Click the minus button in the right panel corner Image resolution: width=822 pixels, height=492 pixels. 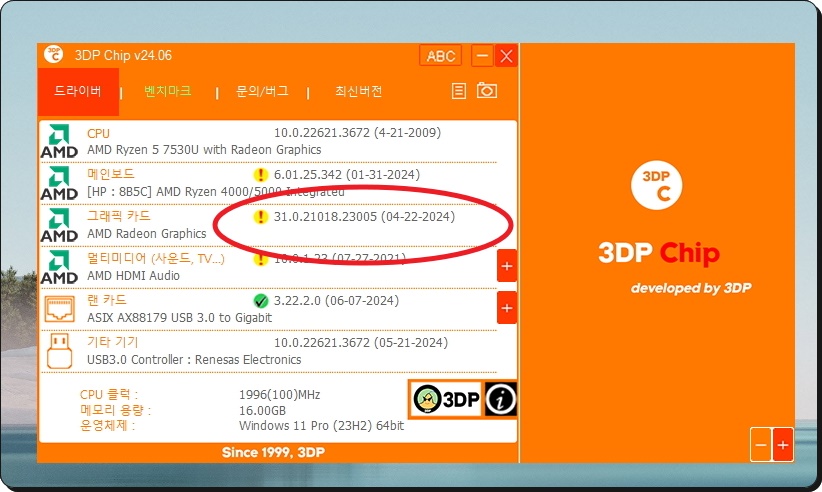pos(761,445)
